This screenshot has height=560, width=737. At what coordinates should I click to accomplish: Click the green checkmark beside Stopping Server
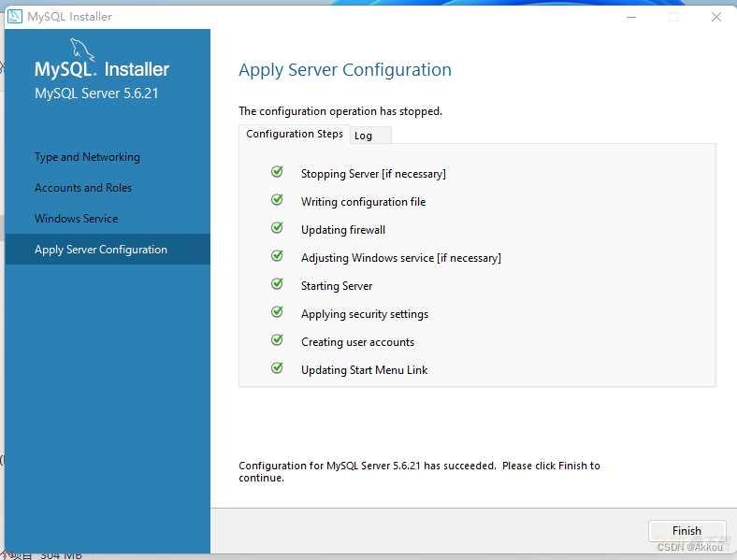tap(278, 171)
